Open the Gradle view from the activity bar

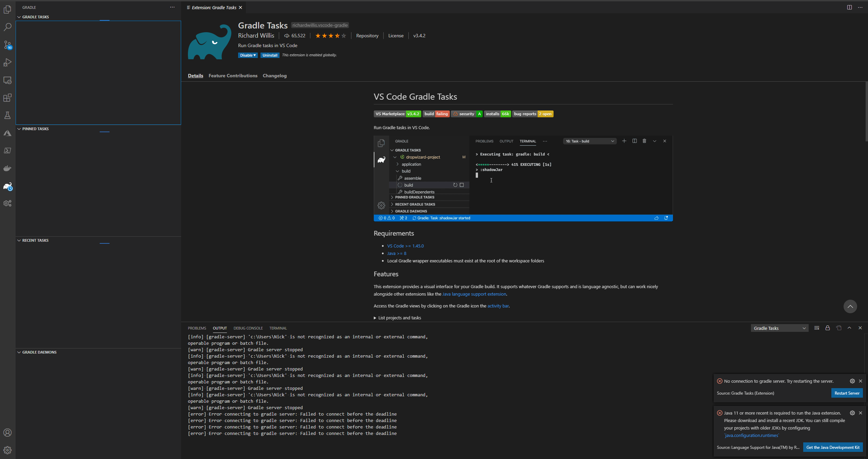[x=7, y=186]
